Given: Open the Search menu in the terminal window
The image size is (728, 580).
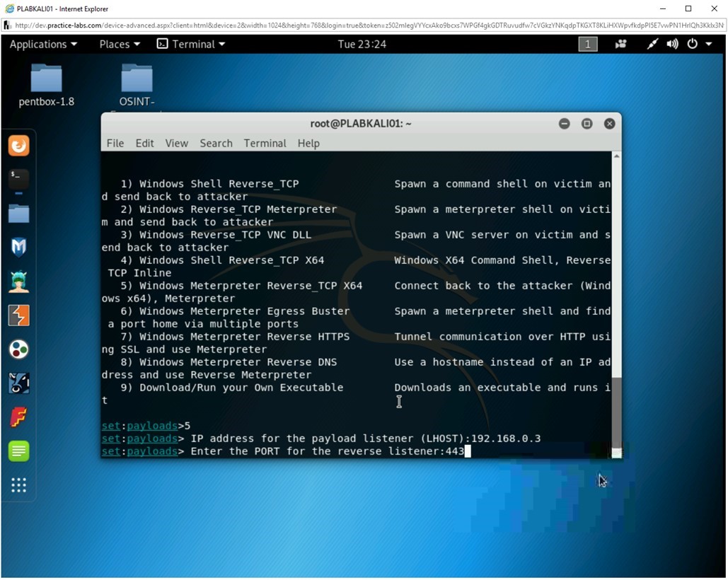Looking at the screenshot, I should click(x=216, y=143).
